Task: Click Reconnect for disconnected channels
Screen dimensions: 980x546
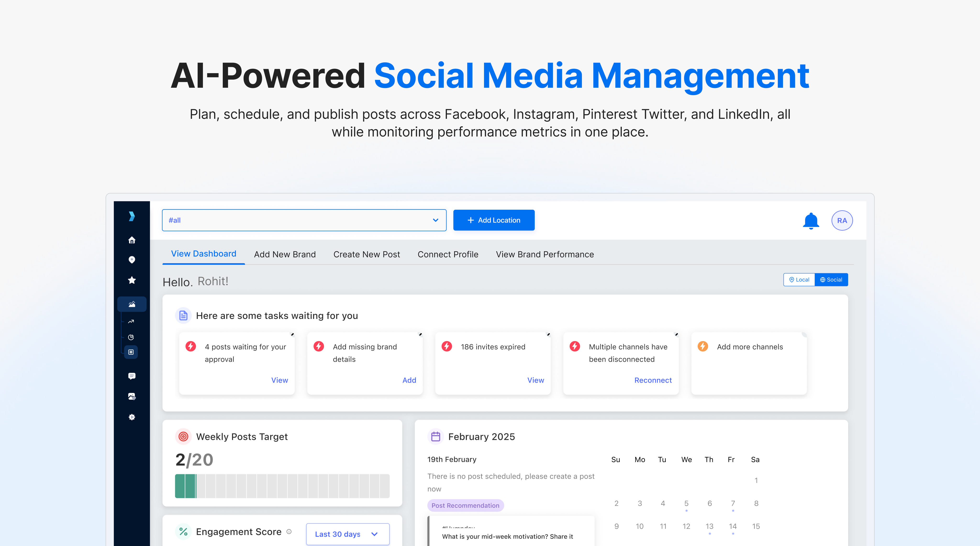Action: pos(653,380)
